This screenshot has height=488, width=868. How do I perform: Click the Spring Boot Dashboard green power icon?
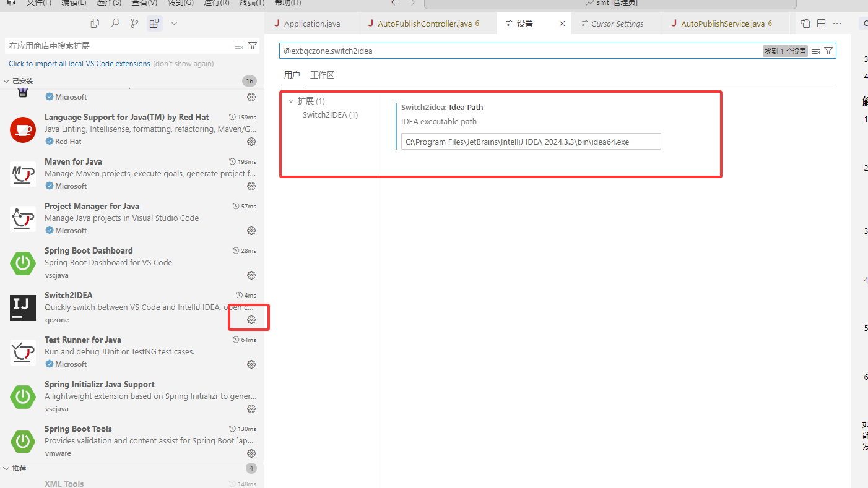23,263
